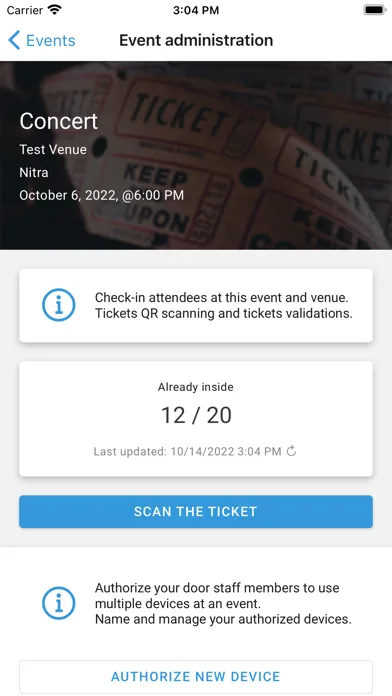Tap the status bar clock
The width and height of the screenshot is (392, 696).
[x=196, y=10]
